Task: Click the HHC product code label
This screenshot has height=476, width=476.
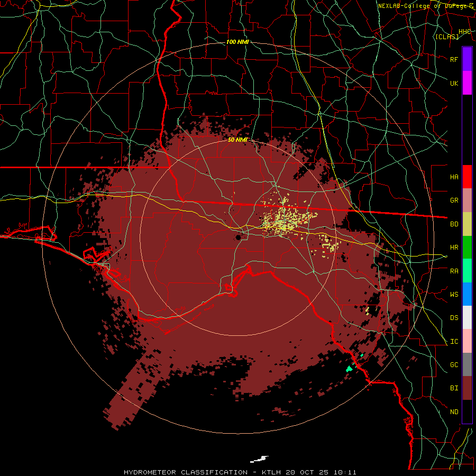Action: (x=465, y=32)
